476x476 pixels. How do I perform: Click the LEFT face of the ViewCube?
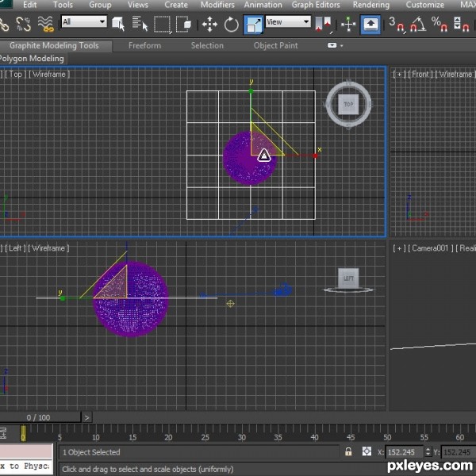coord(348,278)
